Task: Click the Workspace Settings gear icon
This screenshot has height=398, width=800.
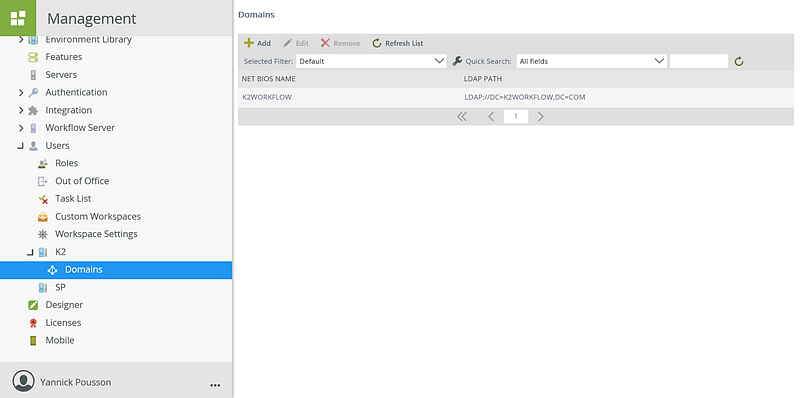Action: coord(43,234)
